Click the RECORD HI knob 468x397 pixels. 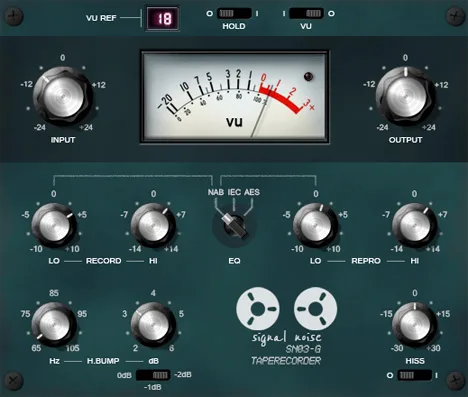pos(153,225)
